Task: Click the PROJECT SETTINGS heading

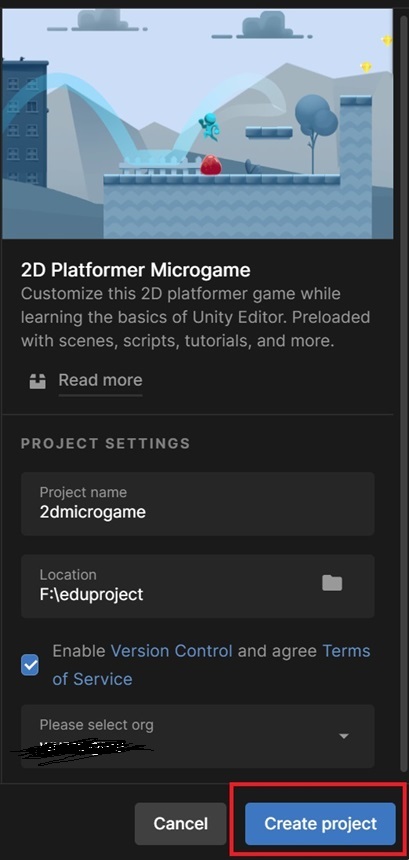Action: [x=105, y=443]
